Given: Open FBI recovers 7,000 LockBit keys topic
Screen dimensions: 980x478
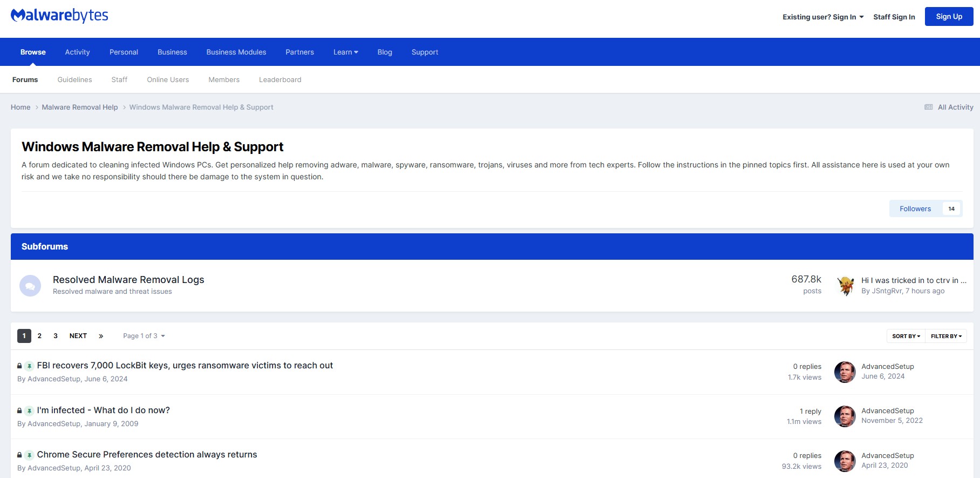Looking at the screenshot, I should [x=185, y=365].
